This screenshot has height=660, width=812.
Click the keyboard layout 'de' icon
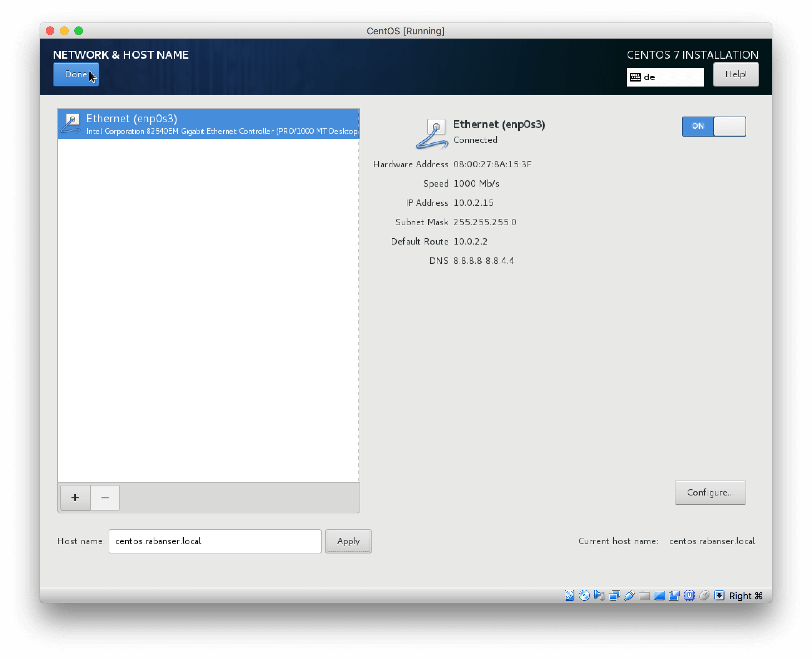[635, 76]
